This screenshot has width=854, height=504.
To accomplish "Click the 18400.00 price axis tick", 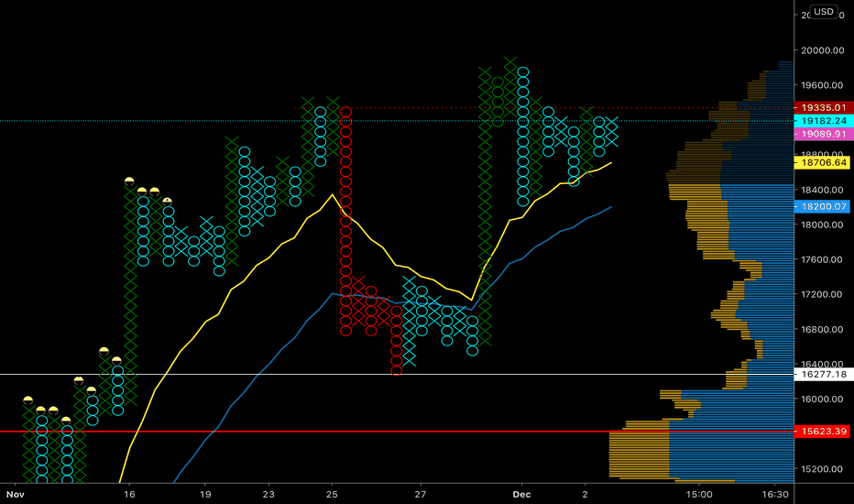I will (822, 190).
